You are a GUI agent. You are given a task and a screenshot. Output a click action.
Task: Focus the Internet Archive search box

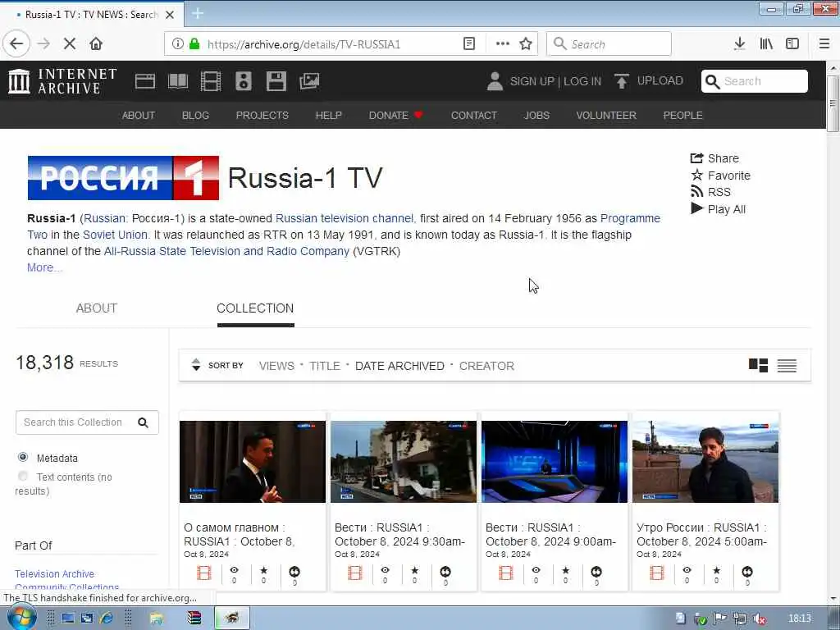pos(755,81)
